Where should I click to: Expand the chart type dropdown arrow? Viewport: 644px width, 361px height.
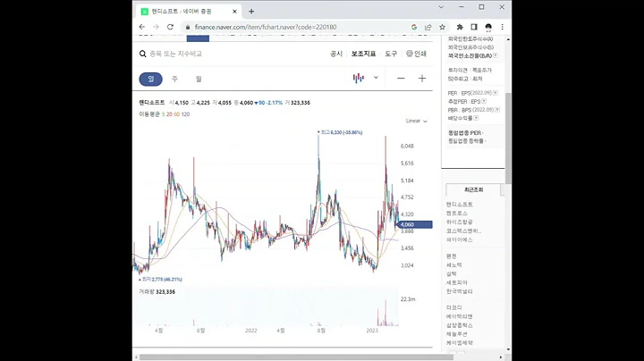[376, 78]
